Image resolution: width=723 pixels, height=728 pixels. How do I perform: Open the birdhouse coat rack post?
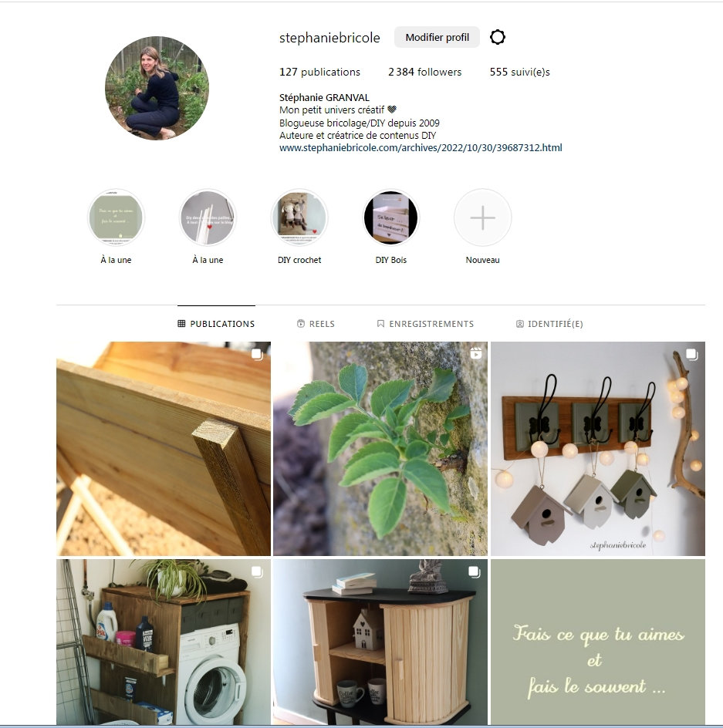tap(597, 449)
